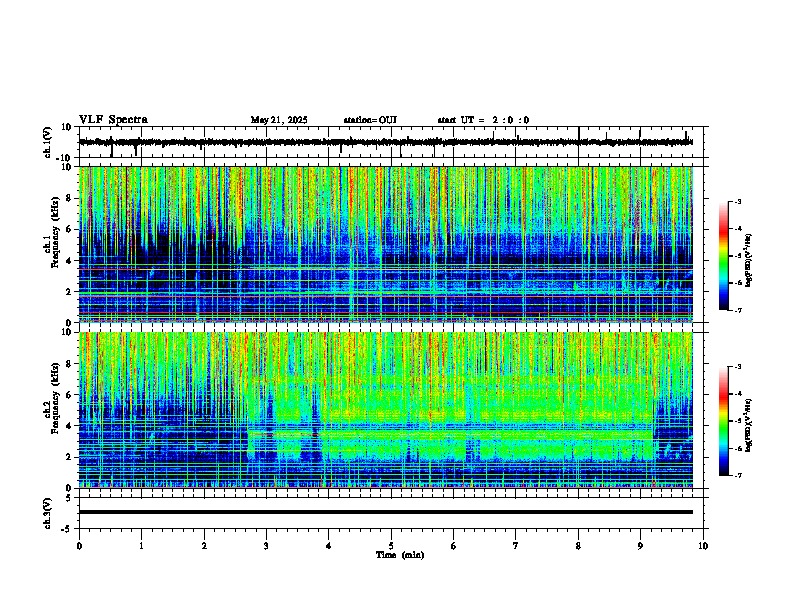
Task: Click the ch.1 waveform trace panel
Action: pos(393,142)
